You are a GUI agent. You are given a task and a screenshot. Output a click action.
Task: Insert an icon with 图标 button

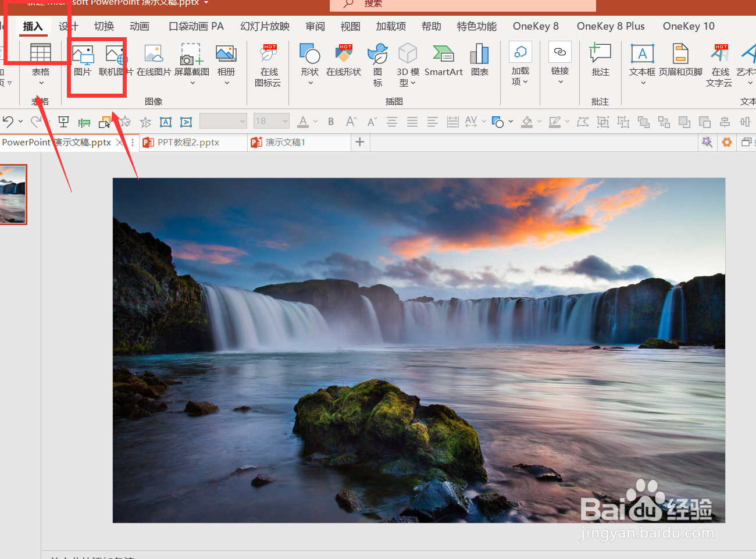point(377,65)
